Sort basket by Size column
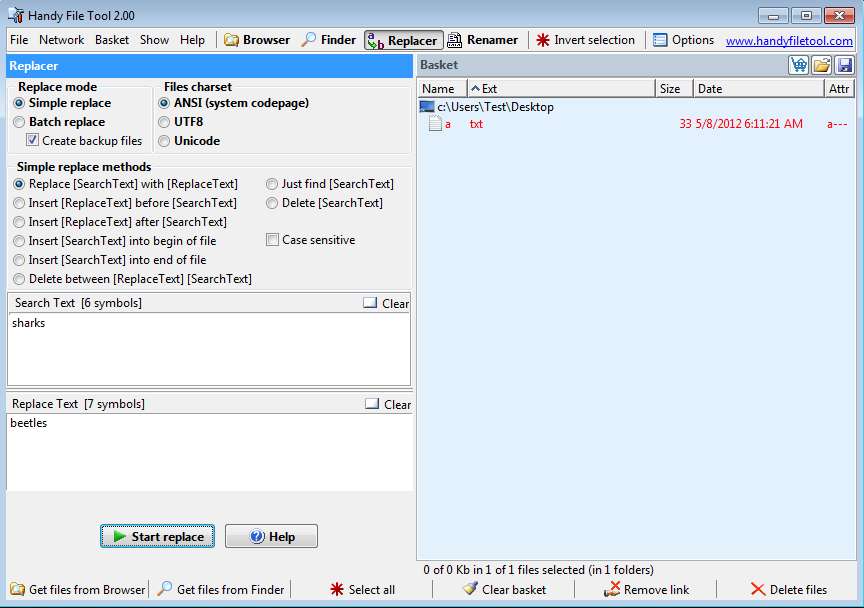 674,89
